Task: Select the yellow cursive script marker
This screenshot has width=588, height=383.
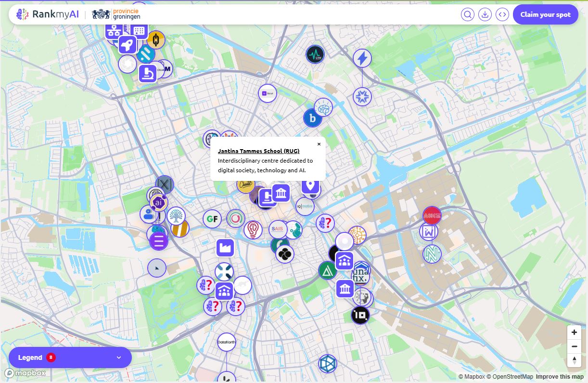Action: 245,184
